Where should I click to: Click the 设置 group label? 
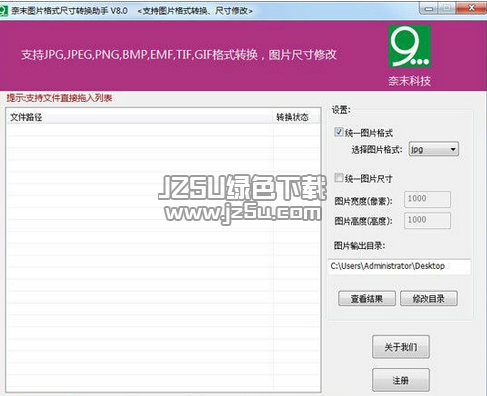341,110
